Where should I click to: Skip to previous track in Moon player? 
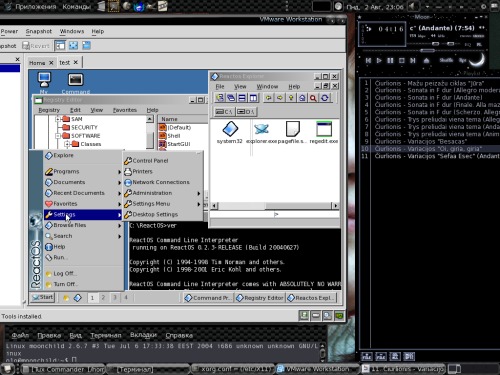coord(368,60)
